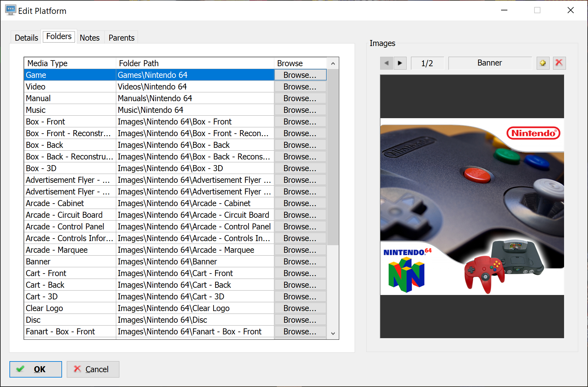Browse for the Cart - Front folder

click(x=300, y=273)
